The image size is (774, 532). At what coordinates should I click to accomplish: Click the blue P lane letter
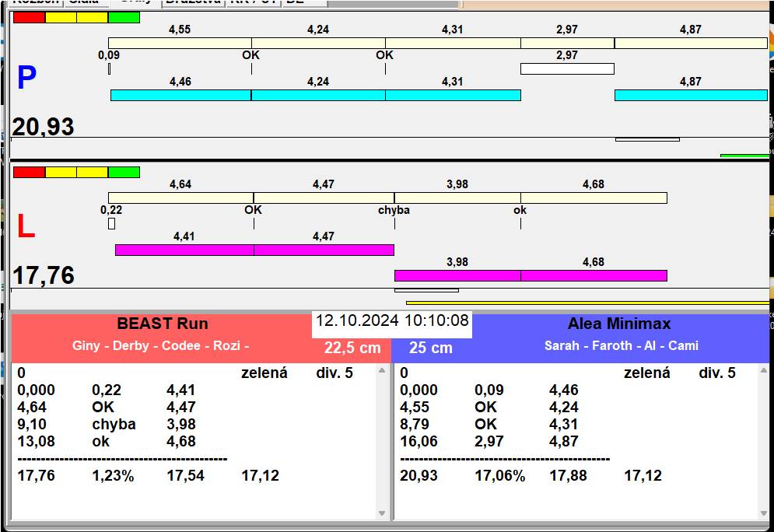(26, 78)
